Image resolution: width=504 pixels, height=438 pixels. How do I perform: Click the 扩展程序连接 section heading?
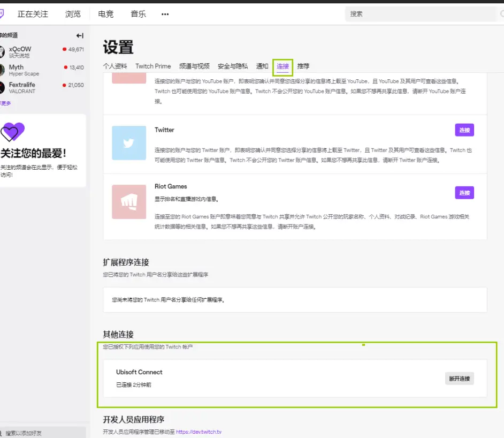coord(126,262)
